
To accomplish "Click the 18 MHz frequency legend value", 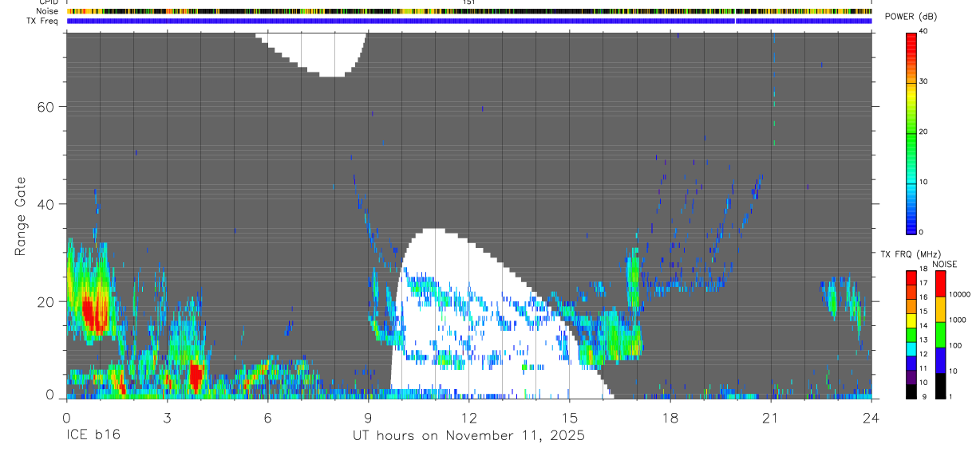I will coord(923,269).
